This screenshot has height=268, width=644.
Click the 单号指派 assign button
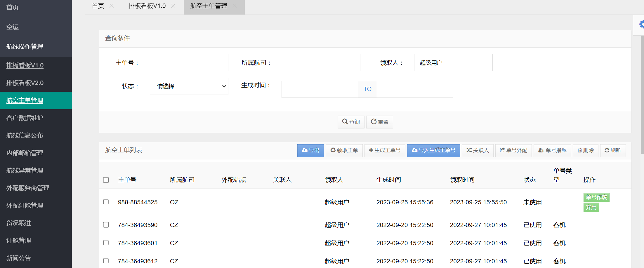click(552, 150)
